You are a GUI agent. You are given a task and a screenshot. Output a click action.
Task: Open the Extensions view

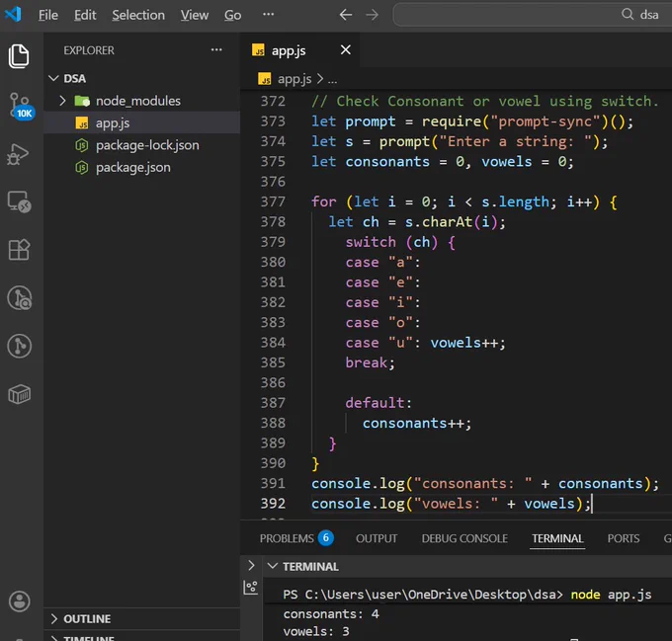click(19, 249)
